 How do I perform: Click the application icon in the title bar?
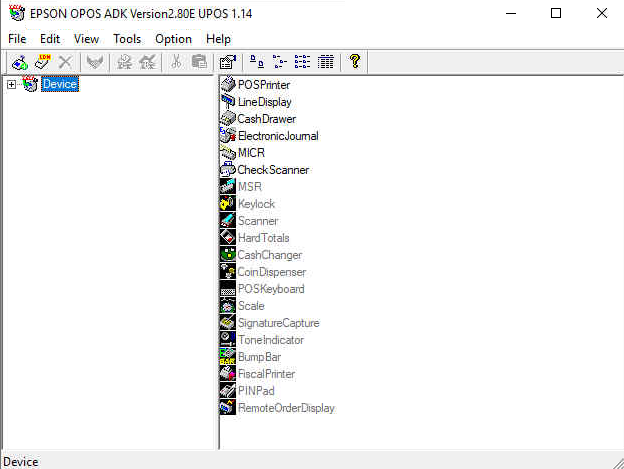[x=17, y=14]
